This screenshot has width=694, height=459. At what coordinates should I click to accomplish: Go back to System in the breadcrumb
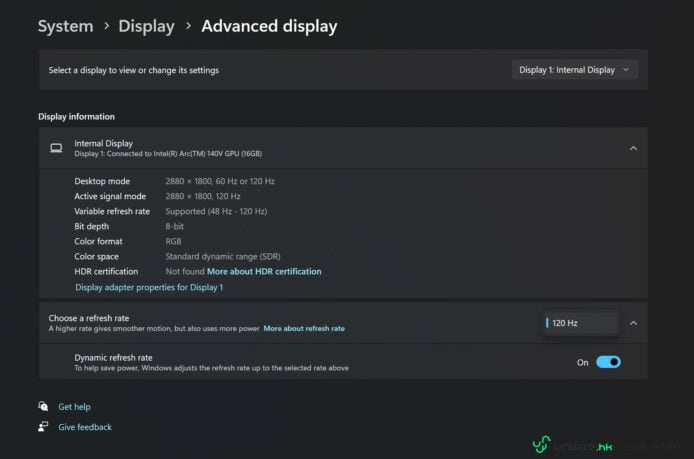[65, 27]
